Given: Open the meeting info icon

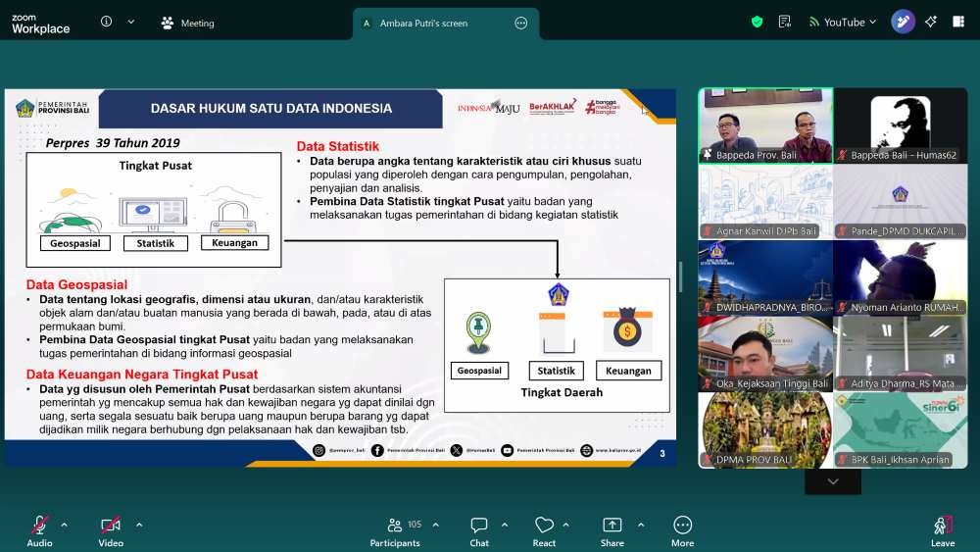Looking at the screenshot, I should tap(106, 22).
